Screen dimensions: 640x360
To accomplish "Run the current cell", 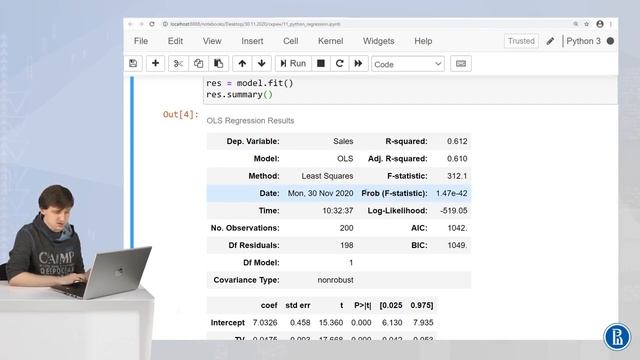I will [x=293, y=64].
